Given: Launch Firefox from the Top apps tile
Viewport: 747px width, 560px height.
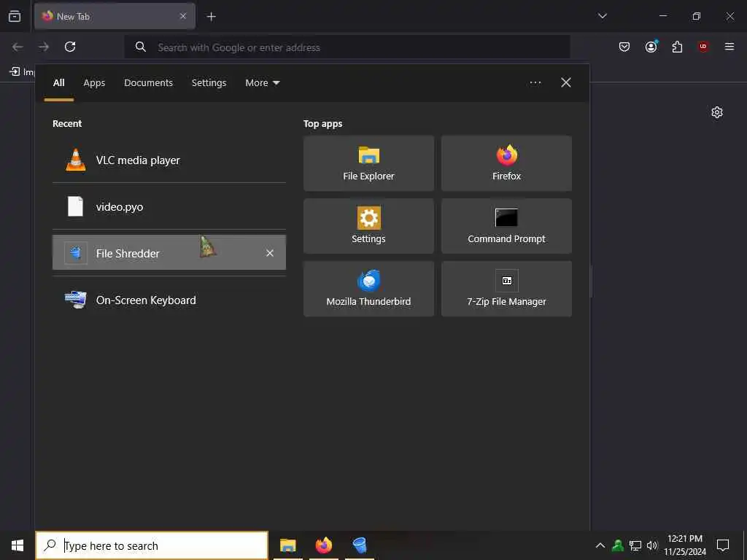Looking at the screenshot, I should [x=506, y=163].
